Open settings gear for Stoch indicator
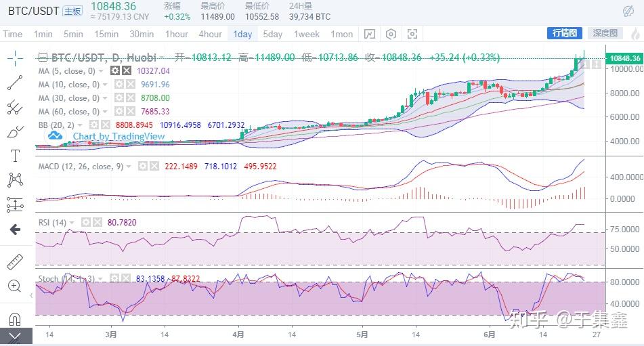The image size is (644, 346). [x=114, y=279]
